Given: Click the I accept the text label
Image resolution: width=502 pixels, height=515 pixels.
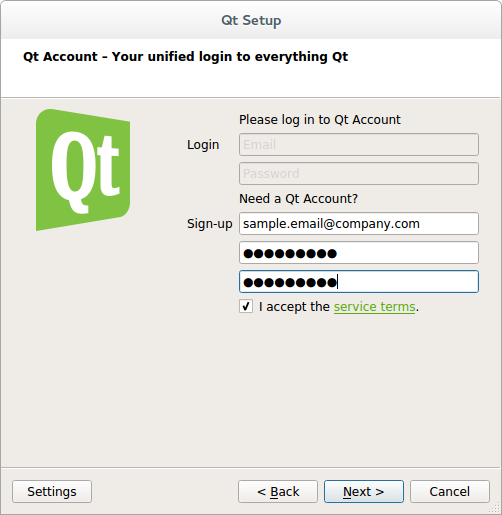Looking at the screenshot, I should pos(294,307).
